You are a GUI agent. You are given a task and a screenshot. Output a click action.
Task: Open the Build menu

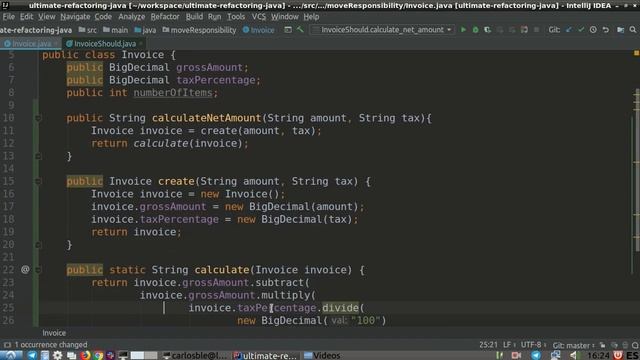(194, 17)
